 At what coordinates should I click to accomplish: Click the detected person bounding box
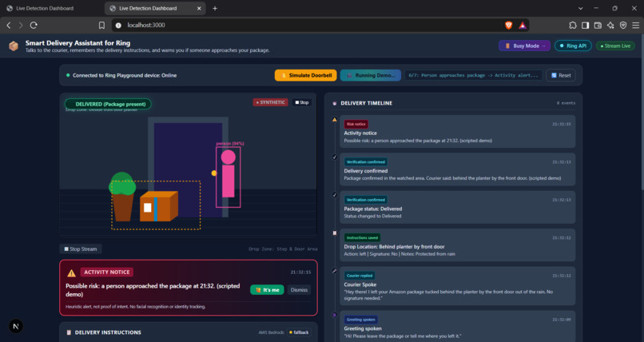coord(229,177)
